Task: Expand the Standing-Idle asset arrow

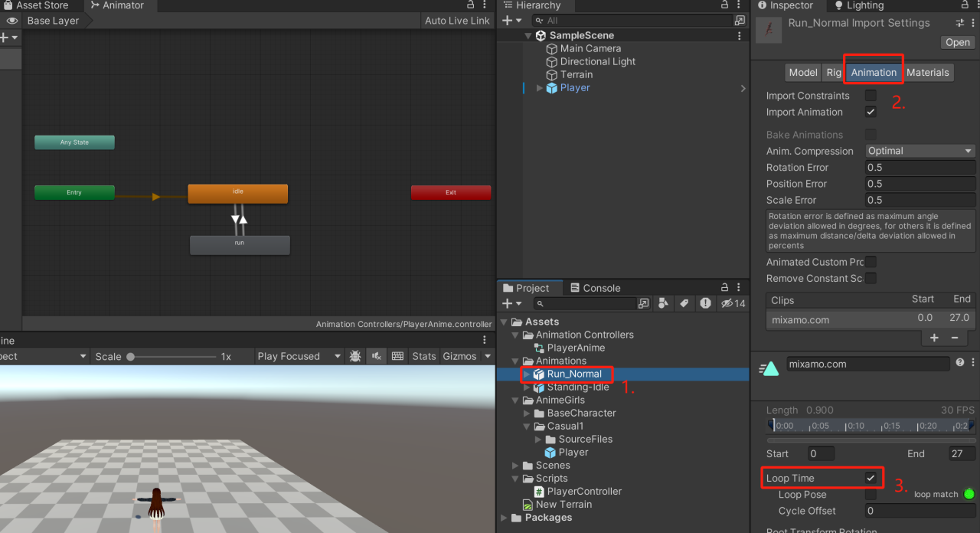Action: (x=527, y=387)
